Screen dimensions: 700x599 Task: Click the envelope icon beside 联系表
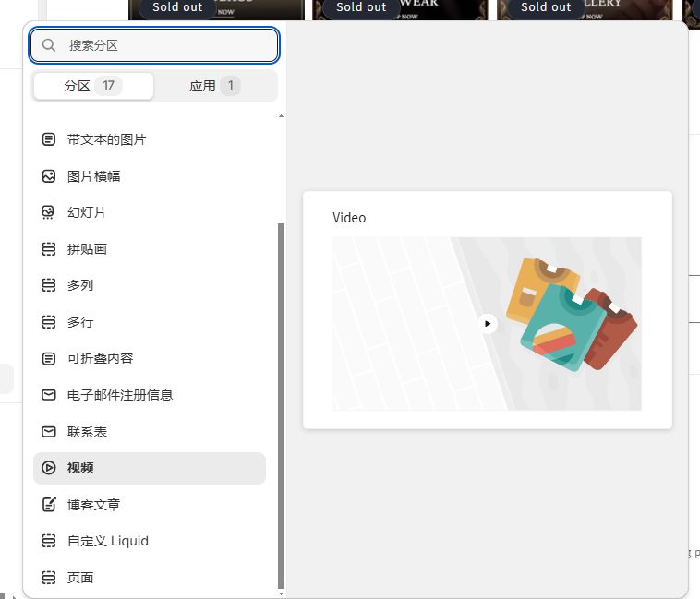click(49, 431)
